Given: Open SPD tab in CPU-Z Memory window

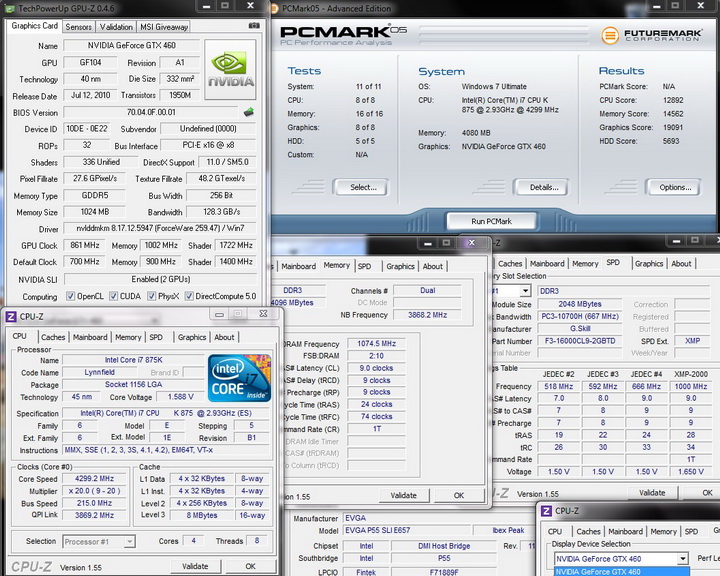Looking at the screenshot, I should coord(365,266).
